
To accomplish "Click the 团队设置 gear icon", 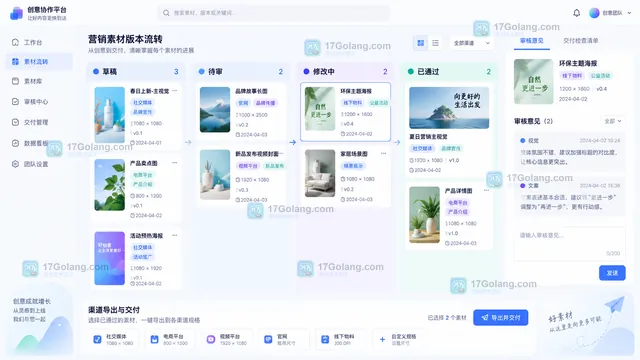I will click(16, 164).
